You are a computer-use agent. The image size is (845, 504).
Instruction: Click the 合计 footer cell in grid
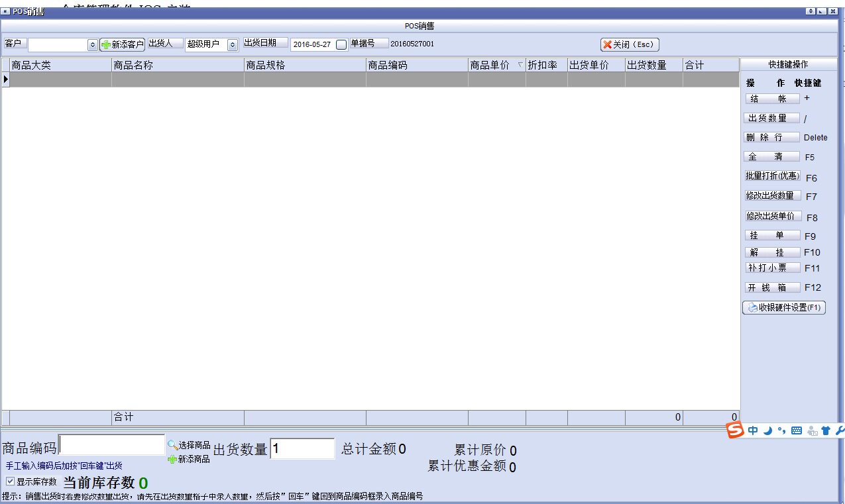click(x=178, y=417)
